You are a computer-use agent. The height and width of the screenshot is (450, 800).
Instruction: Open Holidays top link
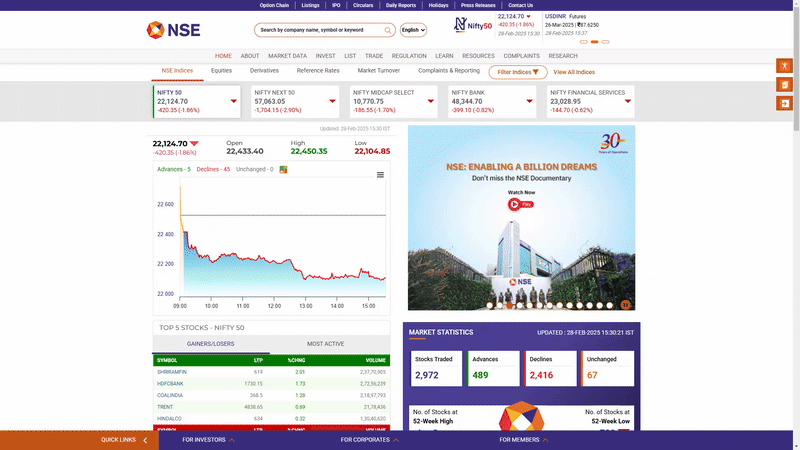click(x=438, y=5)
